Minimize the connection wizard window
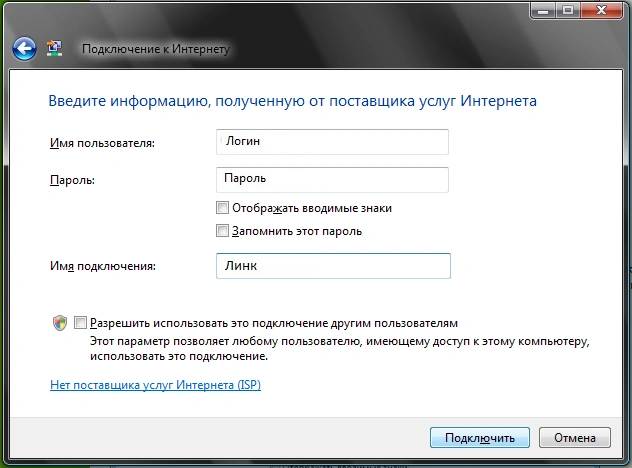 click(x=541, y=10)
